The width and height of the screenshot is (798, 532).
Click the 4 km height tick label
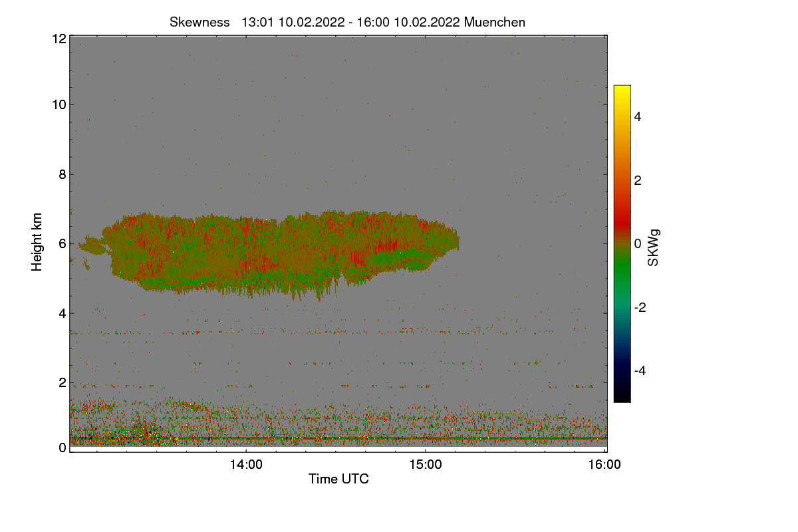pos(62,313)
